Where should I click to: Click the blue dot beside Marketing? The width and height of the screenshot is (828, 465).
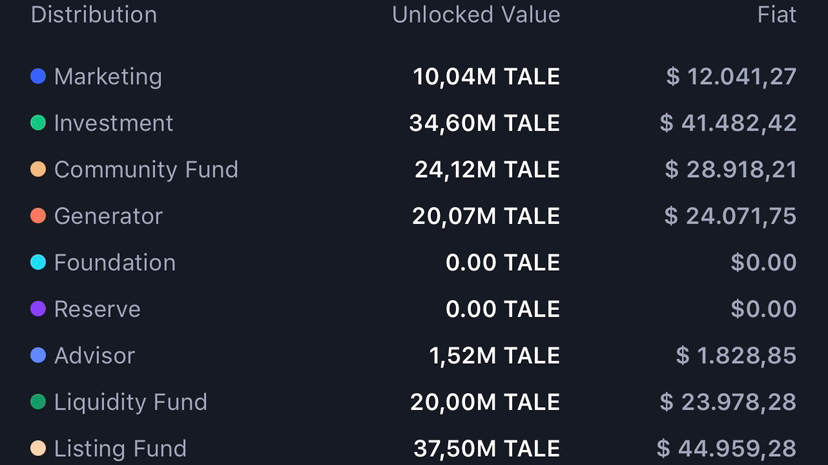[38, 77]
